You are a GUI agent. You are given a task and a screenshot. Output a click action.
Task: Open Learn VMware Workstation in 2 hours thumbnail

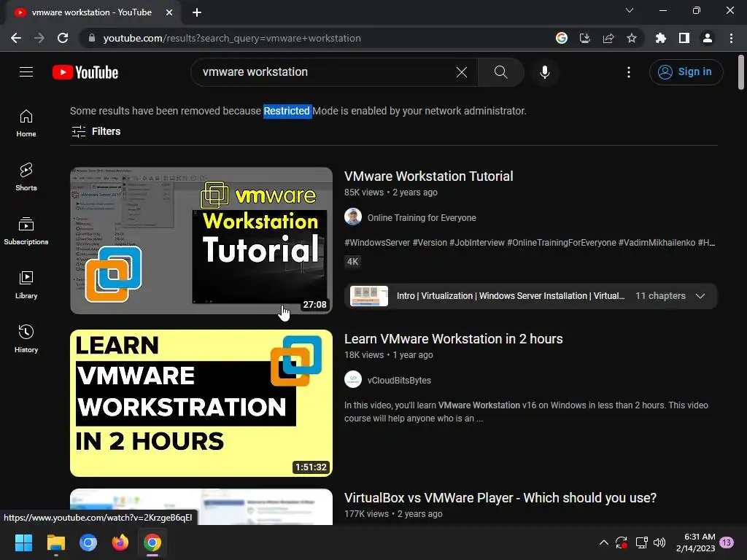201,402
